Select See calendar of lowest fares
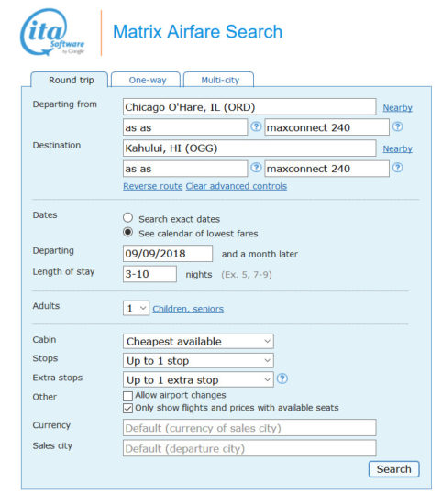Image resolution: width=442 pixels, height=504 pixels. click(x=127, y=232)
